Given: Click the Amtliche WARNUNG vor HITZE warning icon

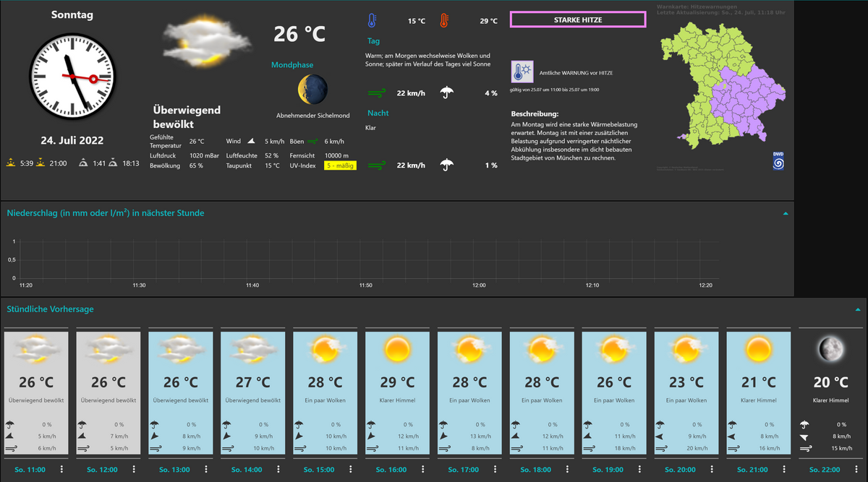Looking at the screenshot, I should click(x=522, y=72).
